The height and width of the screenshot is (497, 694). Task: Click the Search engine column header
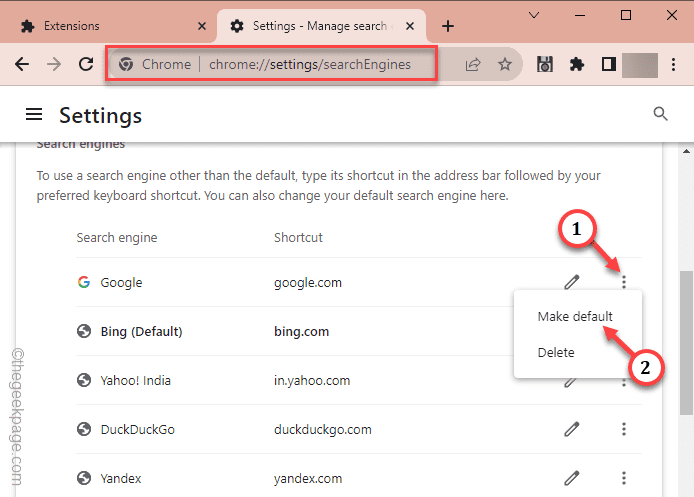116,238
